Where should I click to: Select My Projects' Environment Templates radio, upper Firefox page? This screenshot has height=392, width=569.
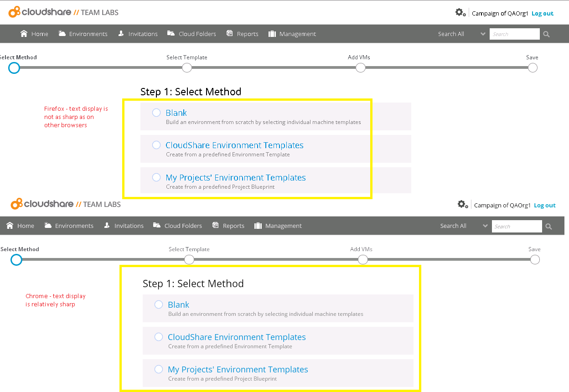click(156, 177)
